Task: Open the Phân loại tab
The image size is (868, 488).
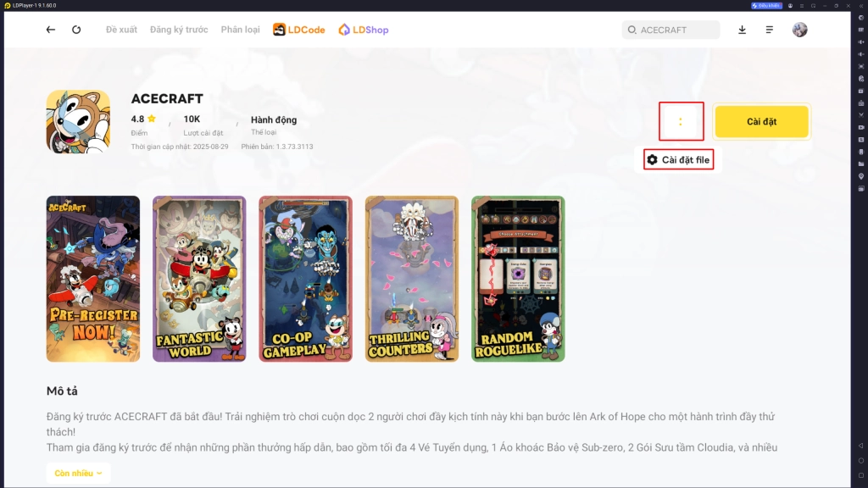Action: click(240, 30)
